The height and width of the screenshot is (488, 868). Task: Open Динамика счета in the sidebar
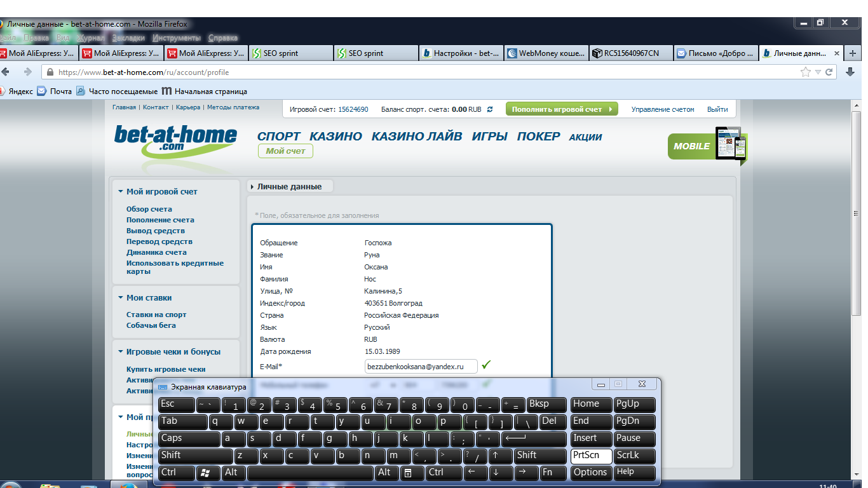click(x=156, y=252)
